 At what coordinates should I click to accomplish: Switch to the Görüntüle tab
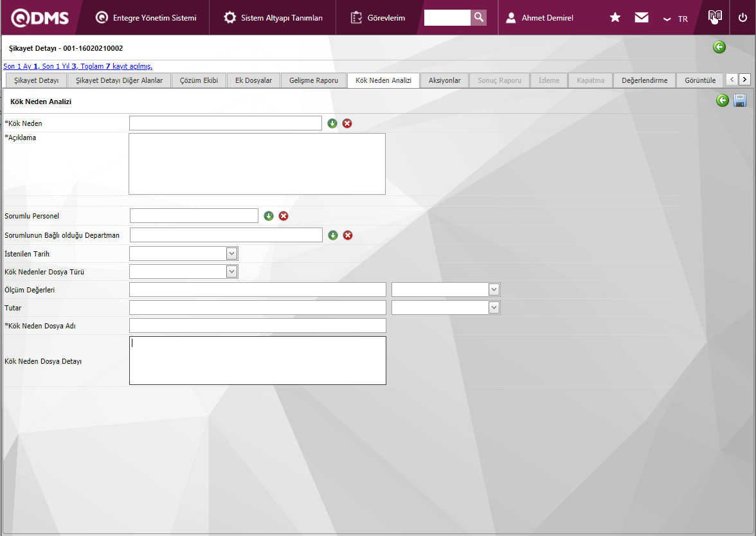pyautogui.click(x=700, y=80)
